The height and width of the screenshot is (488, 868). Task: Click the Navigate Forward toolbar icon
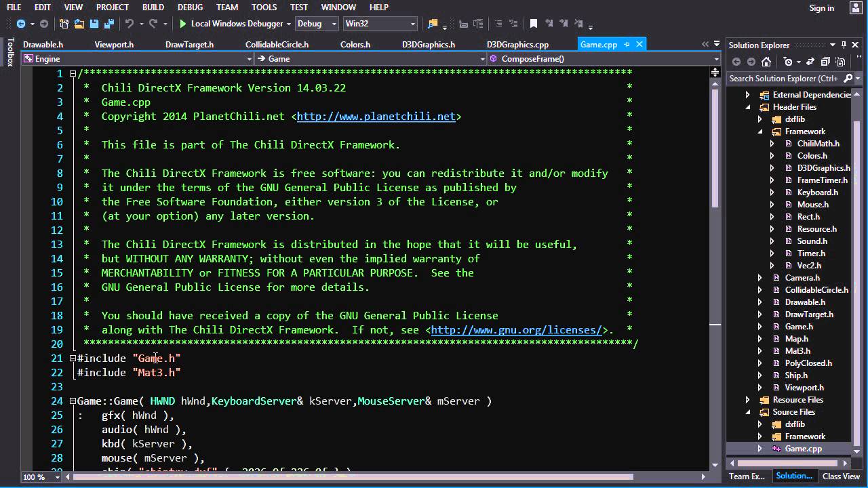point(44,24)
